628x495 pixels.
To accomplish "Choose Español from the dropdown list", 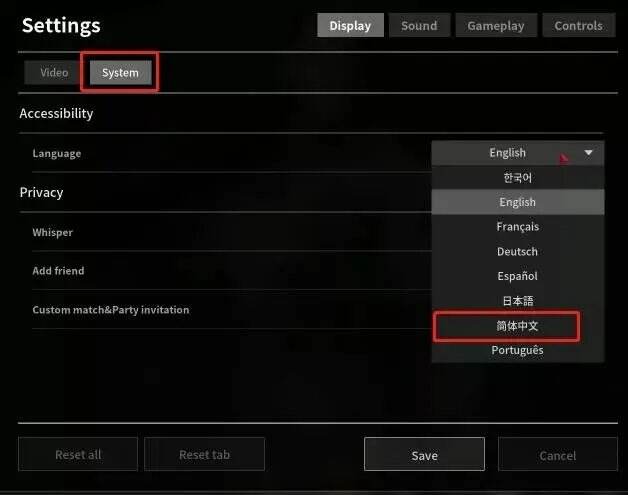I will 517,276.
